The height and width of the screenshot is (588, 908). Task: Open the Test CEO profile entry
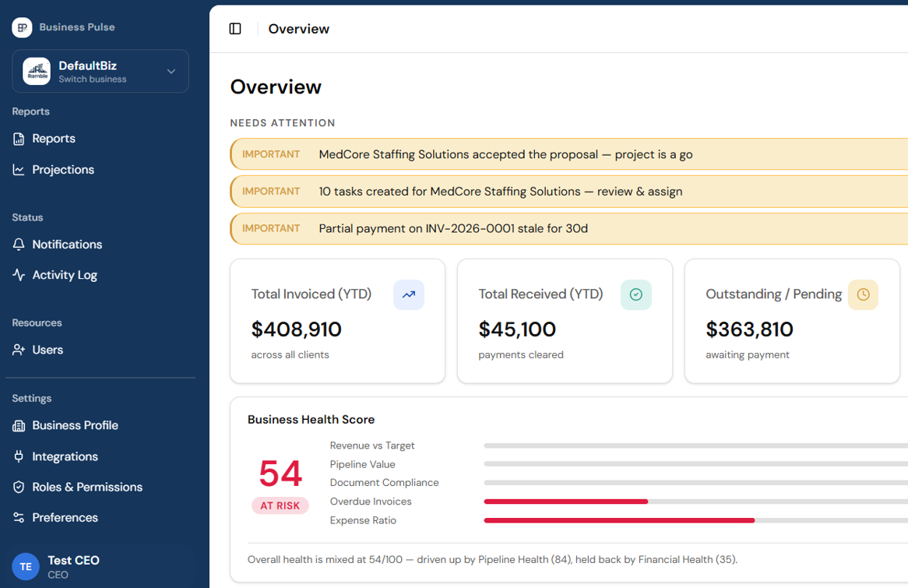coord(100,566)
